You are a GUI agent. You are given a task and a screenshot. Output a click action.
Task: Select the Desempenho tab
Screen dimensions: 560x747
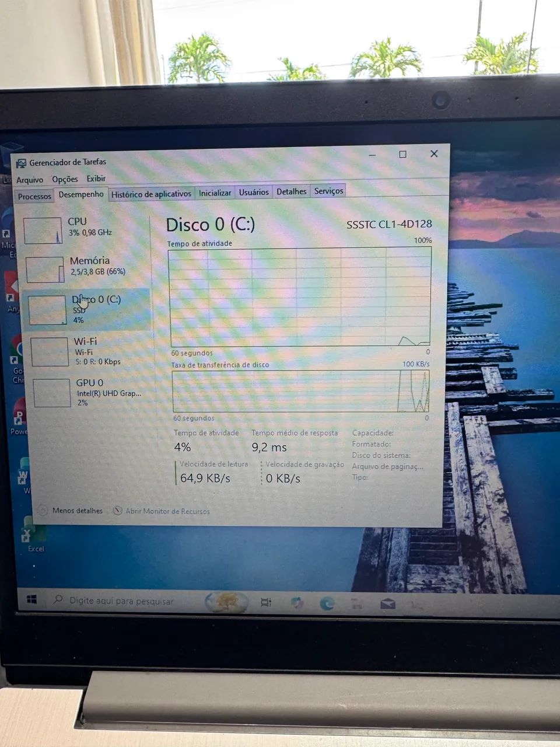click(x=81, y=194)
